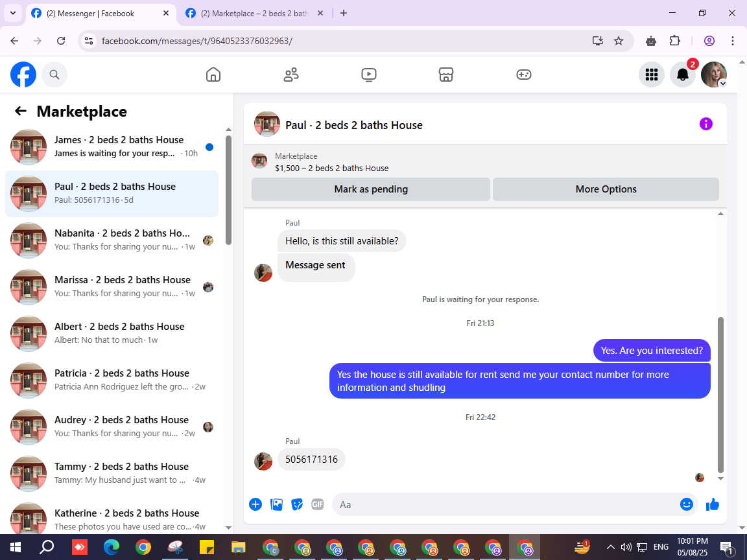Screen dimensions: 747x560
Task: Open File Explorer from the taskbar
Action: 238,547
